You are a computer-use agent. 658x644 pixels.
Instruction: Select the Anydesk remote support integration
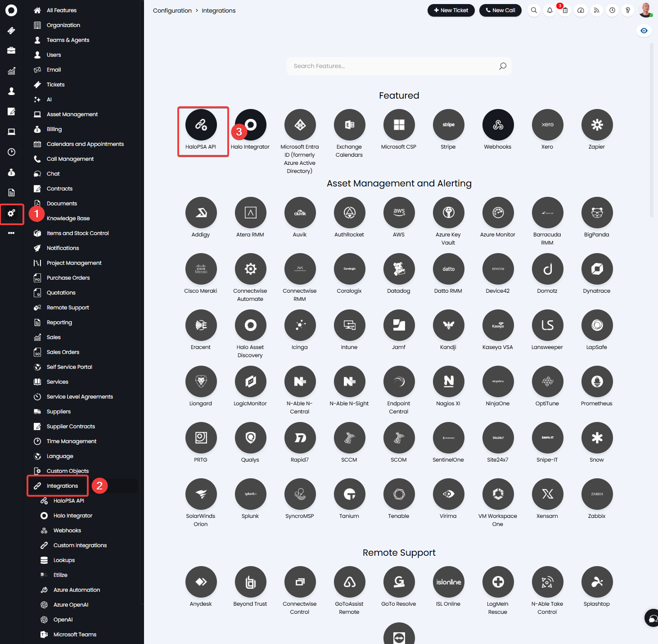[201, 582]
